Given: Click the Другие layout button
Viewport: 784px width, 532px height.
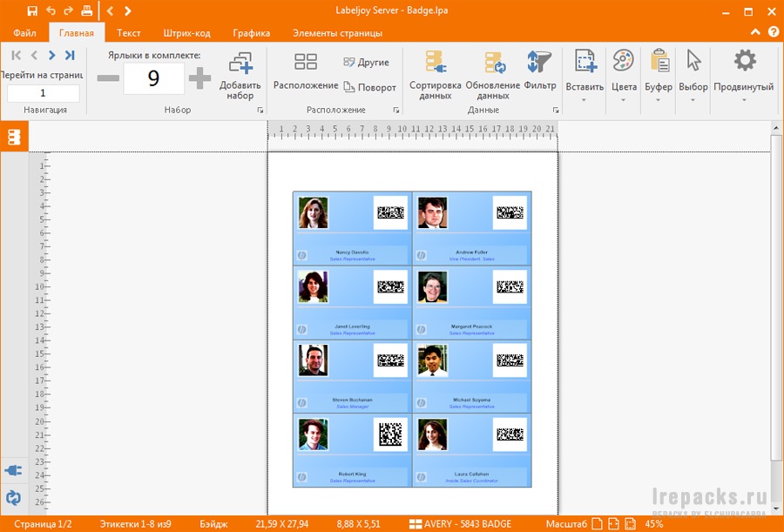Looking at the screenshot, I should click(x=366, y=63).
